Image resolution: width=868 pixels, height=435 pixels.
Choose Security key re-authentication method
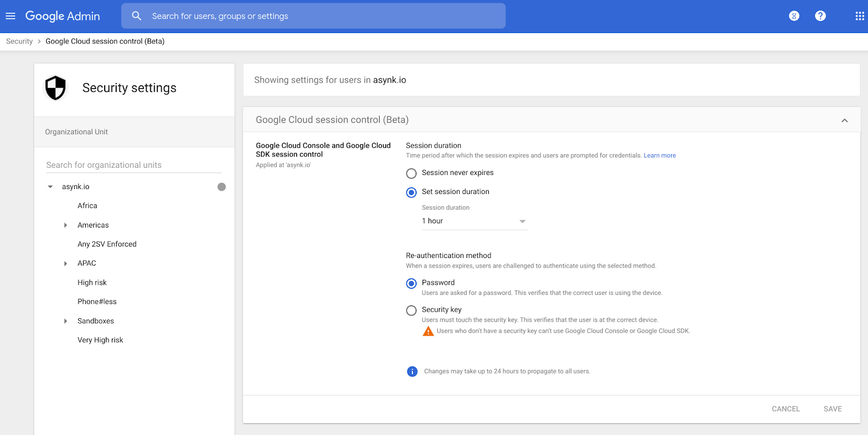tap(412, 311)
